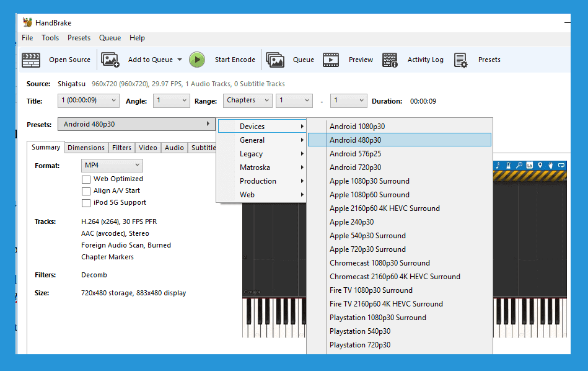The height and width of the screenshot is (371, 588).
Task: Select Playstation 540p30 preset
Action: click(400, 331)
